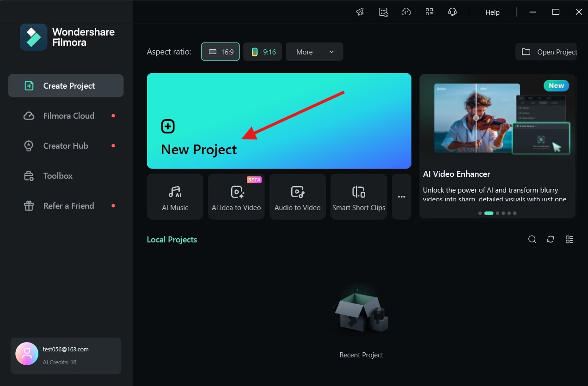Click the Refer a Friend gift icon

click(29, 206)
